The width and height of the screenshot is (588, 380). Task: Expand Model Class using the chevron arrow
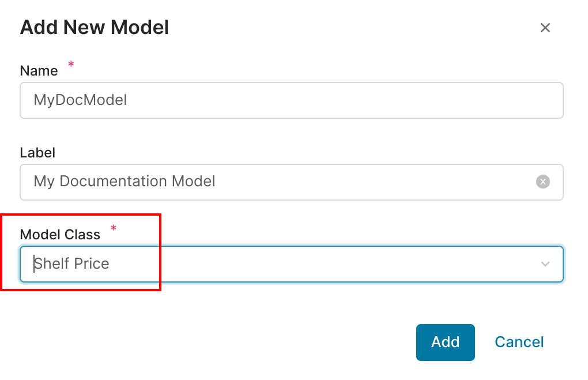[x=545, y=264]
